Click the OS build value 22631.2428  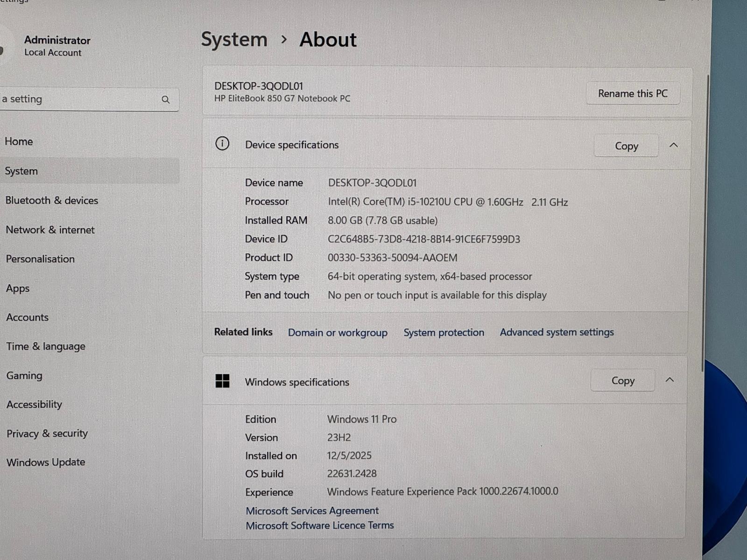[x=352, y=474]
